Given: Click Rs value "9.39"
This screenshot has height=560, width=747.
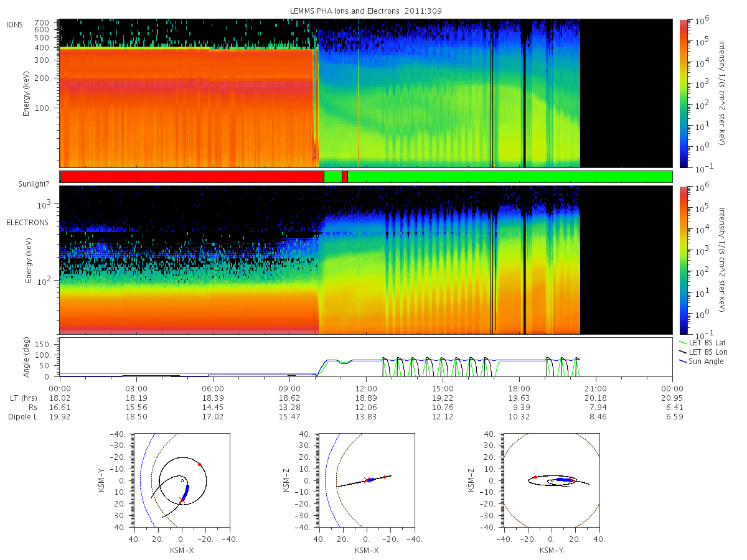Looking at the screenshot, I should tap(519, 408).
